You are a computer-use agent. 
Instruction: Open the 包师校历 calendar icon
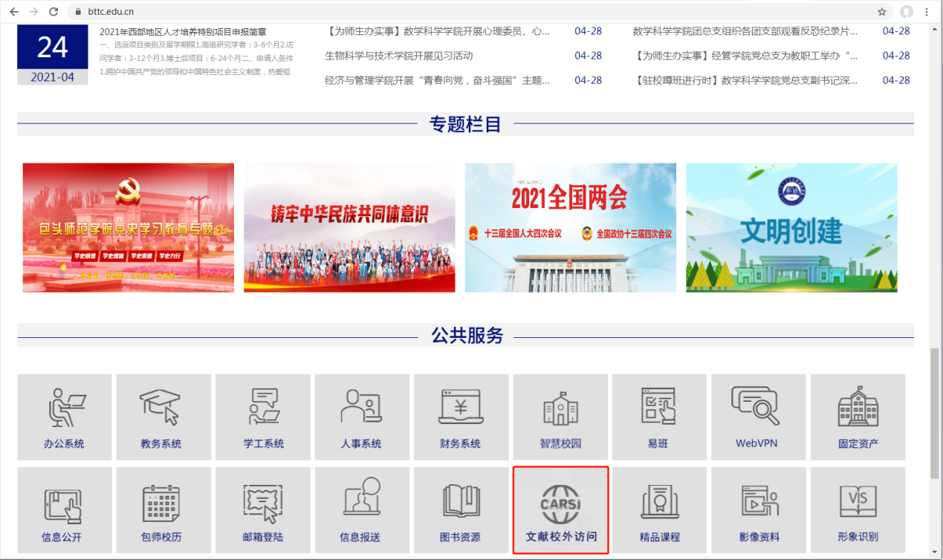pyautogui.click(x=163, y=510)
